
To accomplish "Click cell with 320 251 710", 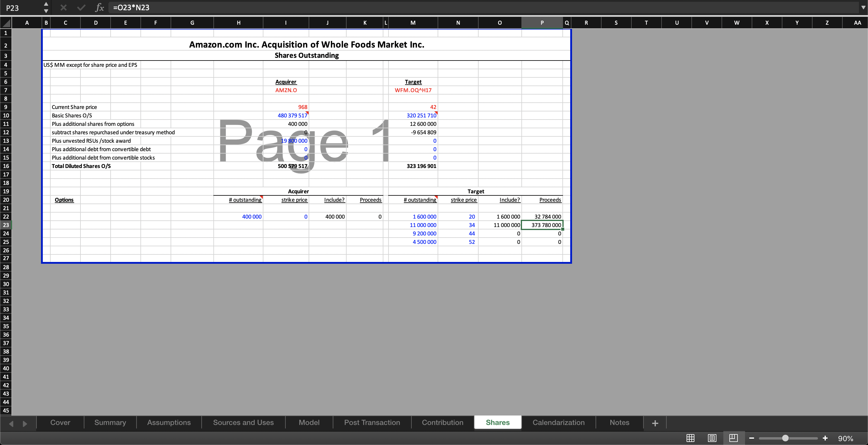I will click(x=413, y=115).
